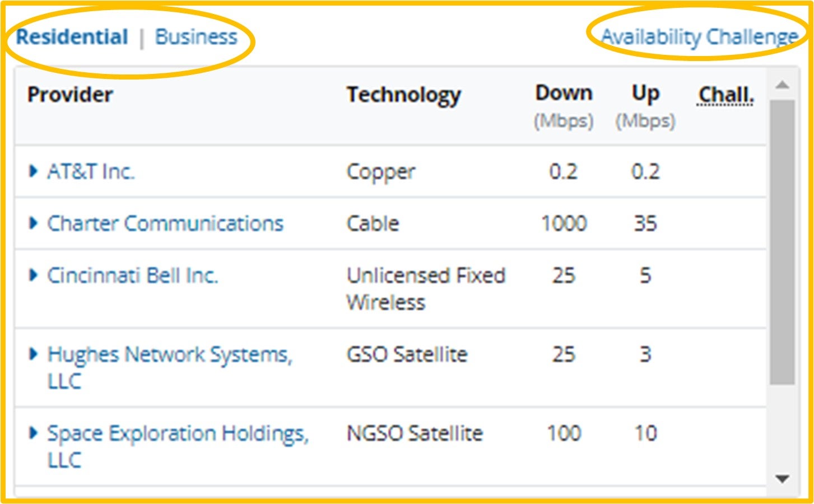Expand Cincinnati Bell Inc. disclosure triangle
This screenshot has width=814, height=504.
33,275
